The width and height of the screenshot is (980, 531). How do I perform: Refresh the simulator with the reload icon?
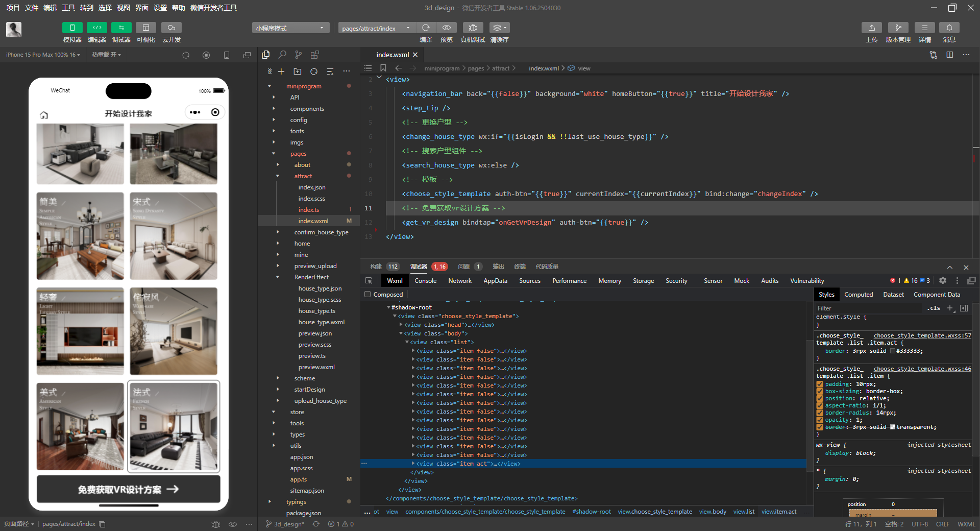tap(186, 55)
